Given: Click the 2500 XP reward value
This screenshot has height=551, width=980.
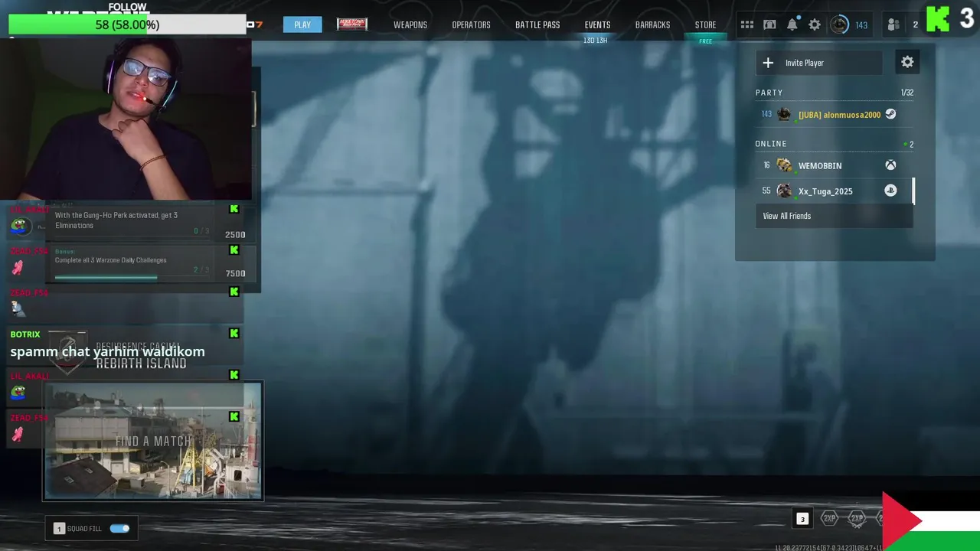Looking at the screenshot, I should [x=235, y=235].
